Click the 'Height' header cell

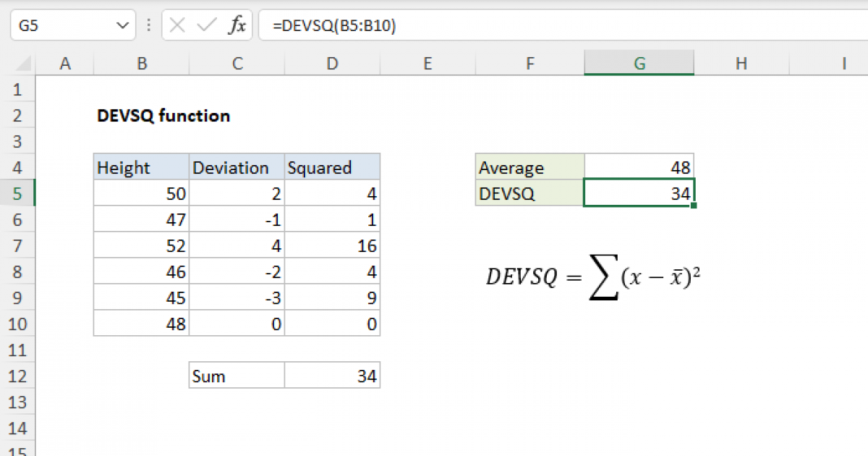pyautogui.click(x=142, y=168)
